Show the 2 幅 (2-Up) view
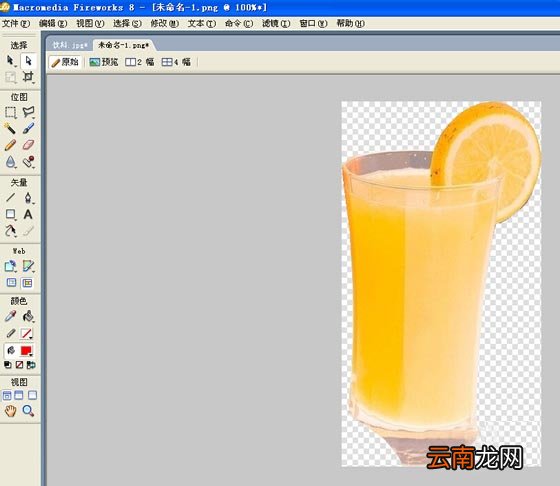 140,62
